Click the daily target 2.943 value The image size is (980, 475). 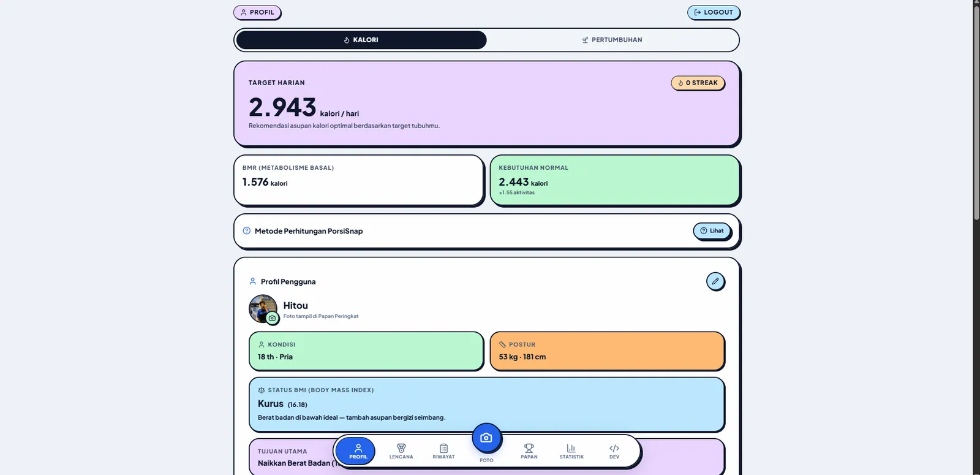282,107
